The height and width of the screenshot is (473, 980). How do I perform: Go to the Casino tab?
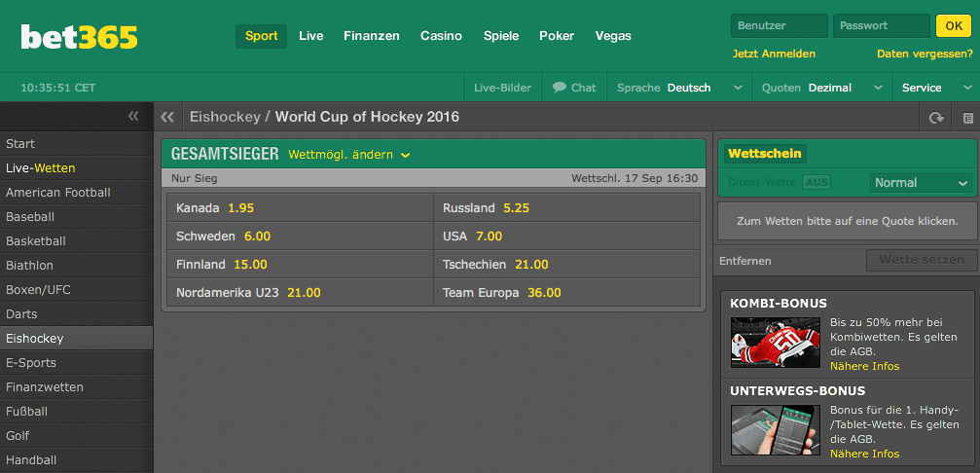click(441, 36)
